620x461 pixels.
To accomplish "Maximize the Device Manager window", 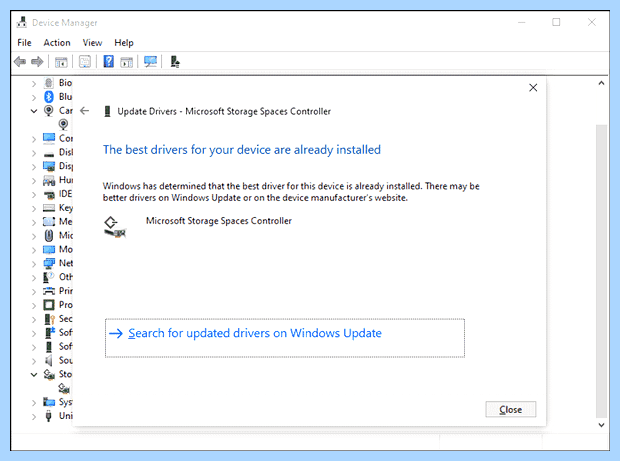I will [x=556, y=22].
